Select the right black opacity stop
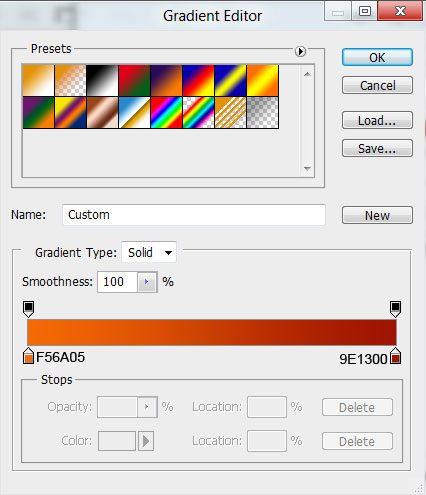Image resolution: width=426 pixels, height=495 pixels. [x=395, y=309]
